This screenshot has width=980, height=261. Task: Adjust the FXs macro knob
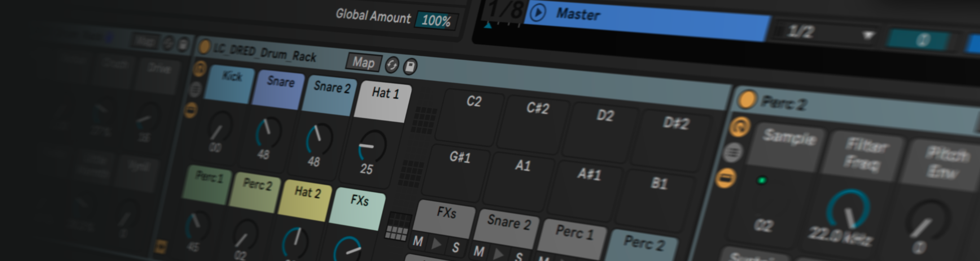coord(349,249)
